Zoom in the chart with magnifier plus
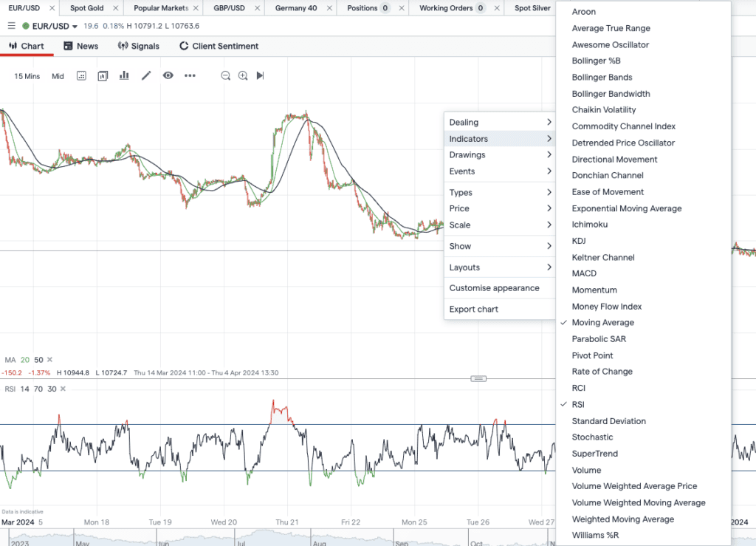The height and width of the screenshot is (546, 756). pyautogui.click(x=243, y=75)
